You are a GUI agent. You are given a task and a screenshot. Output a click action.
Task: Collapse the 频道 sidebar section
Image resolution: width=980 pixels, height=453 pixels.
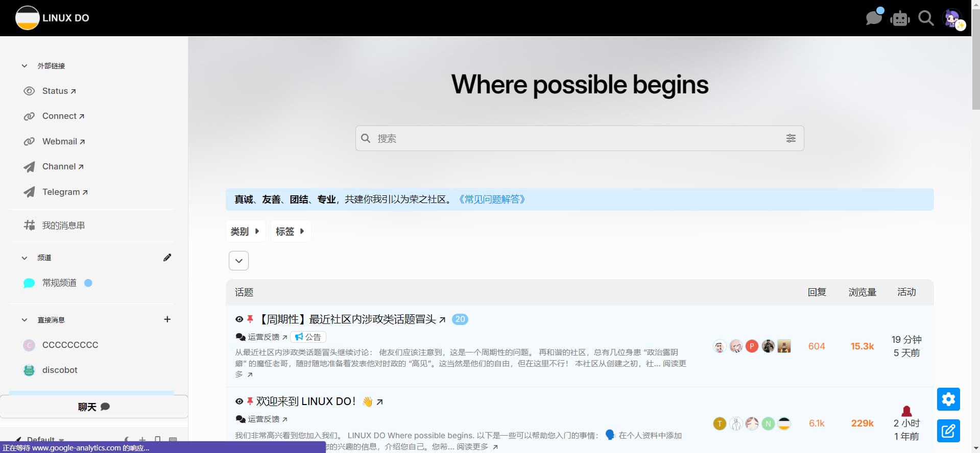pyautogui.click(x=24, y=258)
